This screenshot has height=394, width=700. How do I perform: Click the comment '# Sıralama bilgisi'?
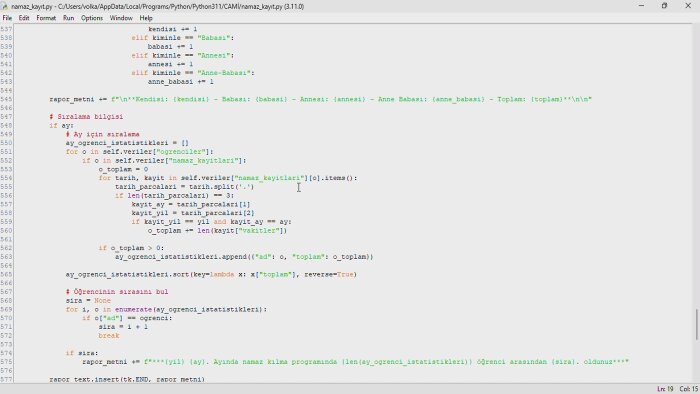click(x=86, y=117)
